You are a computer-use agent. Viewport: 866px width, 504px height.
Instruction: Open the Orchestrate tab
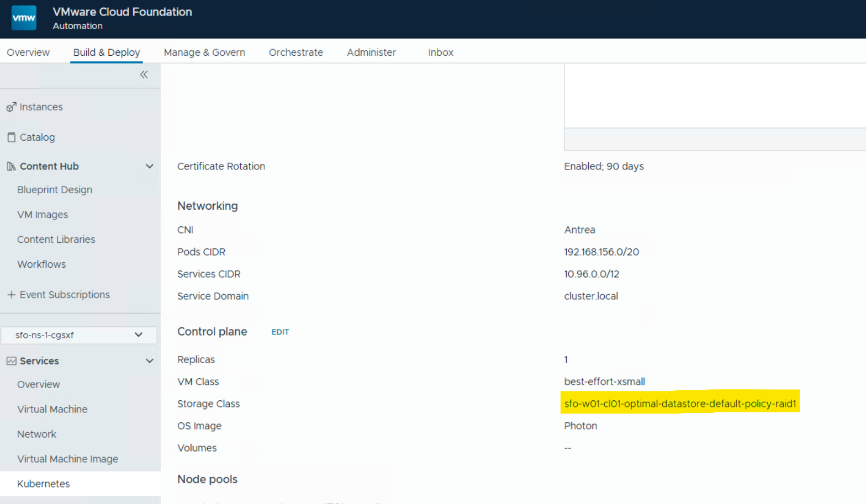[x=295, y=52]
